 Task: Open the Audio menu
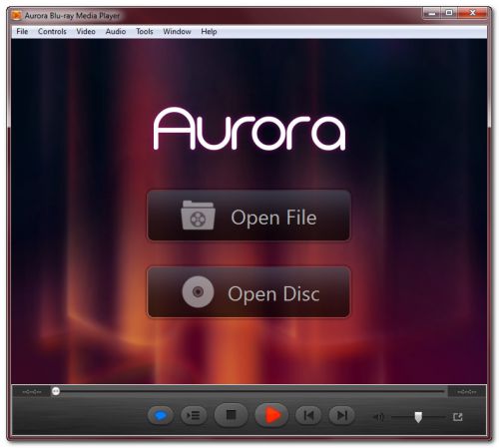click(116, 32)
